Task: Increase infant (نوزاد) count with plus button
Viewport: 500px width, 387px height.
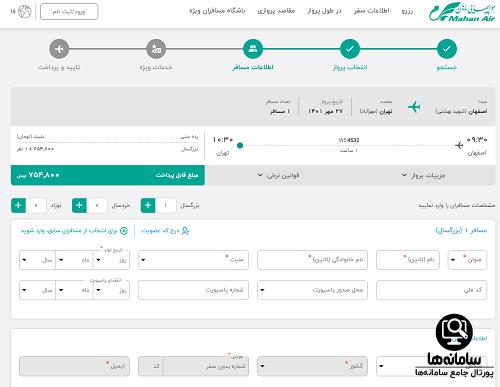Action: click(x=18, y=205)
